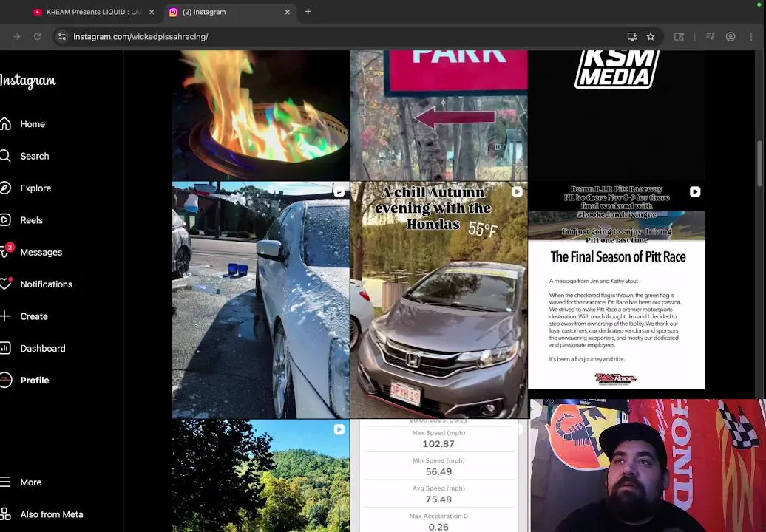This screenshot has width=766, height=532.
Task: Open Chrome three-dot menu
Action: (751, 37)
